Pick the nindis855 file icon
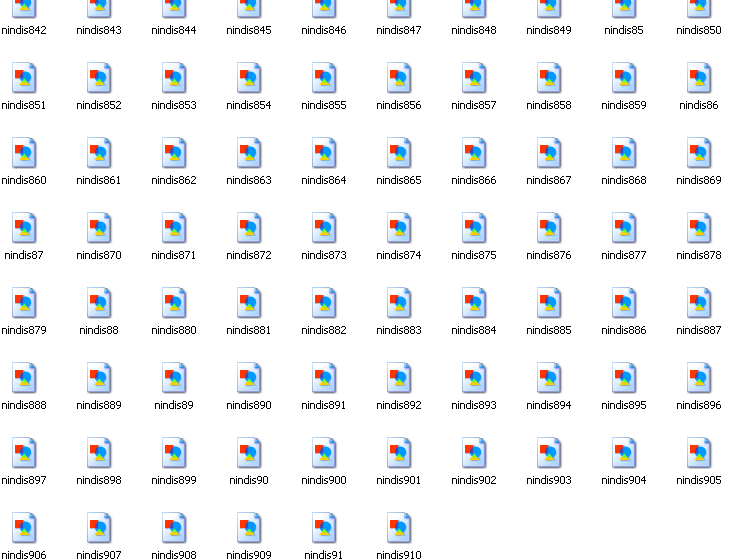Viewport: 744px width, 559px height. tap(324, 78)
